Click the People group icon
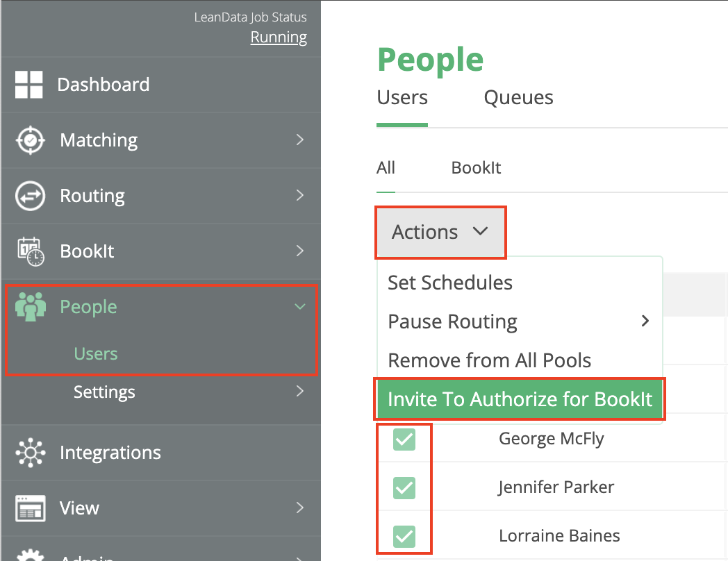 tap(30, 307)
